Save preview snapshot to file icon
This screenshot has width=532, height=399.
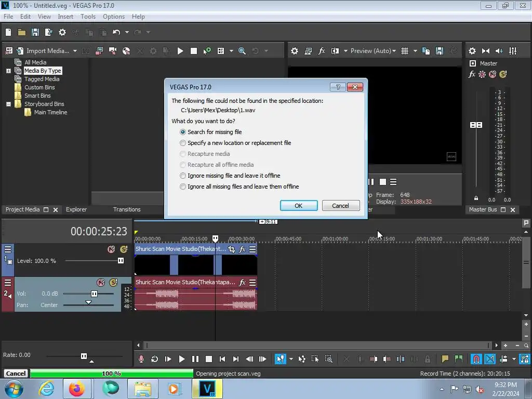[440, 51]
